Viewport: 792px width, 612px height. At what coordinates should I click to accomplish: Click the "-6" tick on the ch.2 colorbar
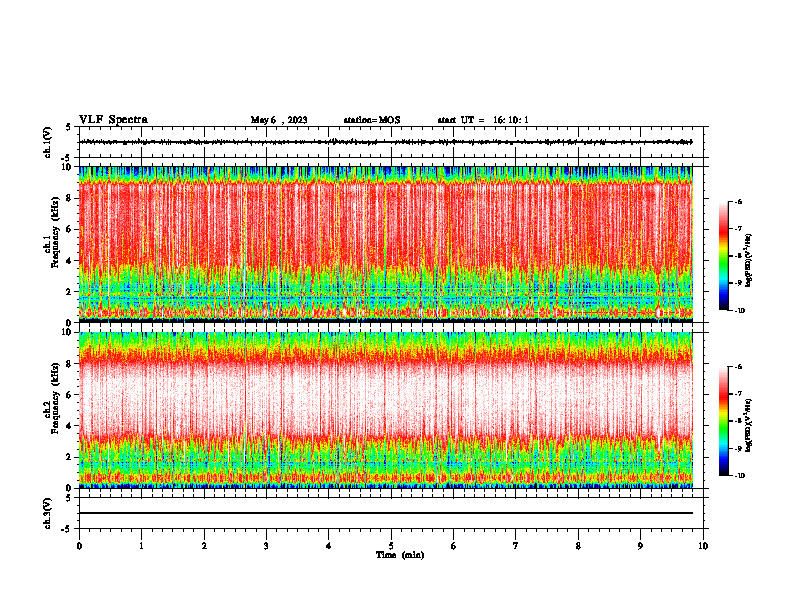click(x=738, y=367)
